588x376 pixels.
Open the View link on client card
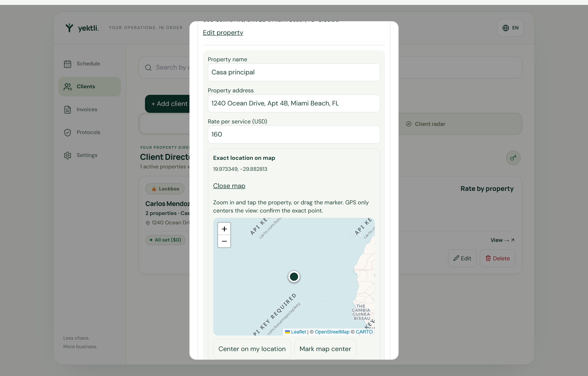[502, 240]
